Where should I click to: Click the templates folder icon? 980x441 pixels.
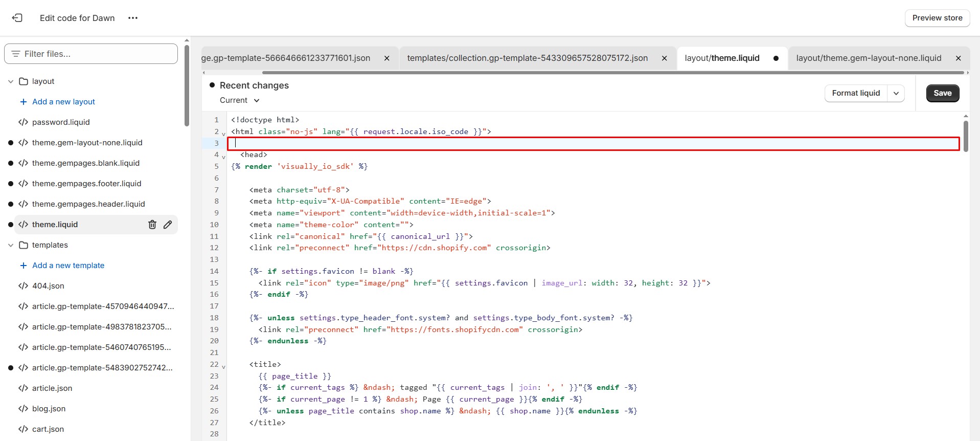24,245
